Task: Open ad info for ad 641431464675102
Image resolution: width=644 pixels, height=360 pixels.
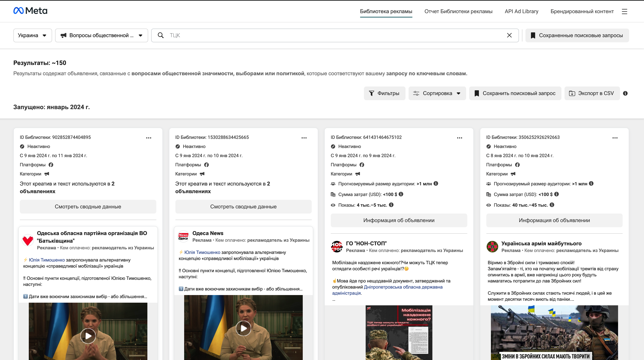Action: [399, 220]
